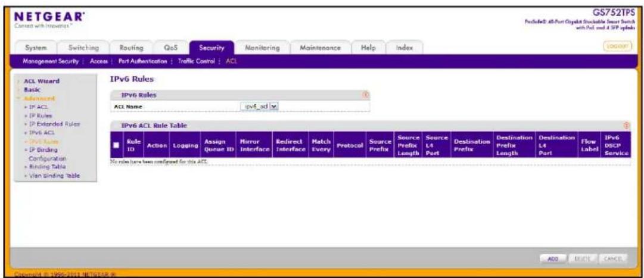Tick the select-all checkbox in rule table header

pyautogui.click(x=116, y=145)
